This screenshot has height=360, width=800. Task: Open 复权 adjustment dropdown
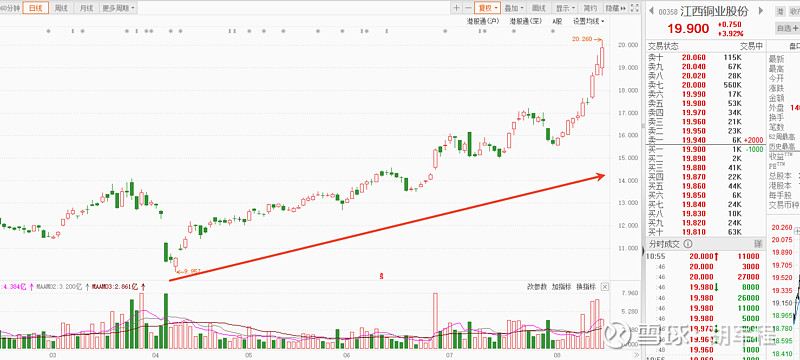[487, 8]
